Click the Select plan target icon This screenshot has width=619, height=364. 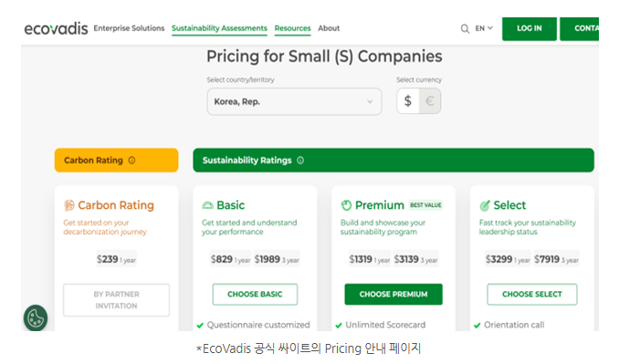pos(485,205)
